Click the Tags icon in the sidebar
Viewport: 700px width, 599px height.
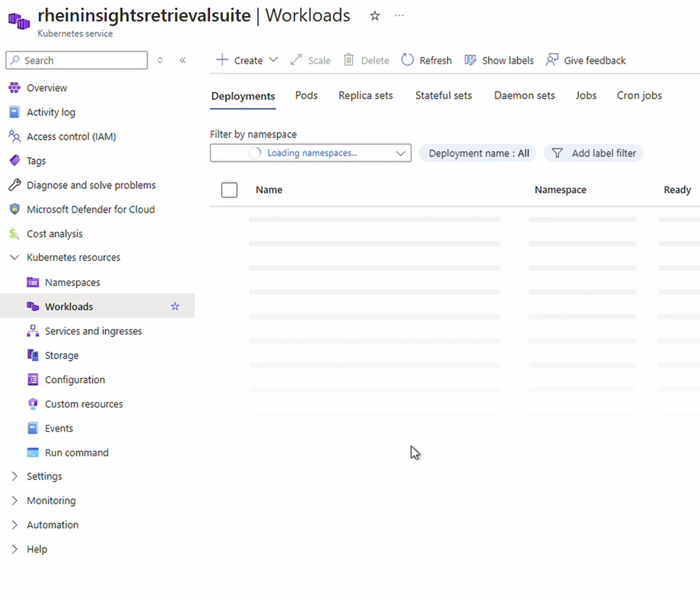coord(15,161)
